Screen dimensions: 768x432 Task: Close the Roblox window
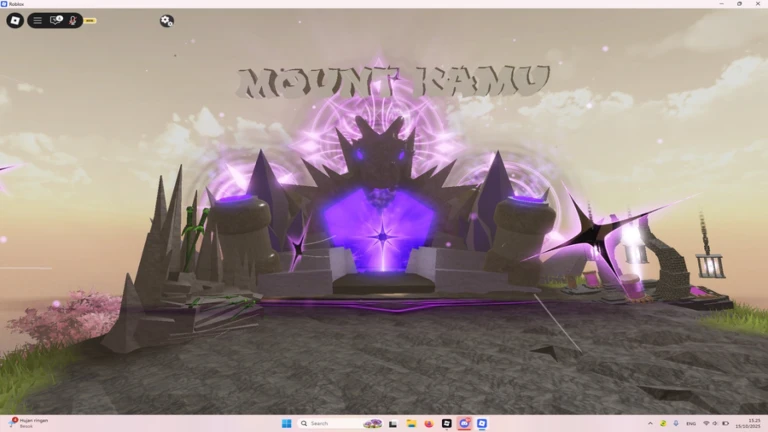click(758, 3)
